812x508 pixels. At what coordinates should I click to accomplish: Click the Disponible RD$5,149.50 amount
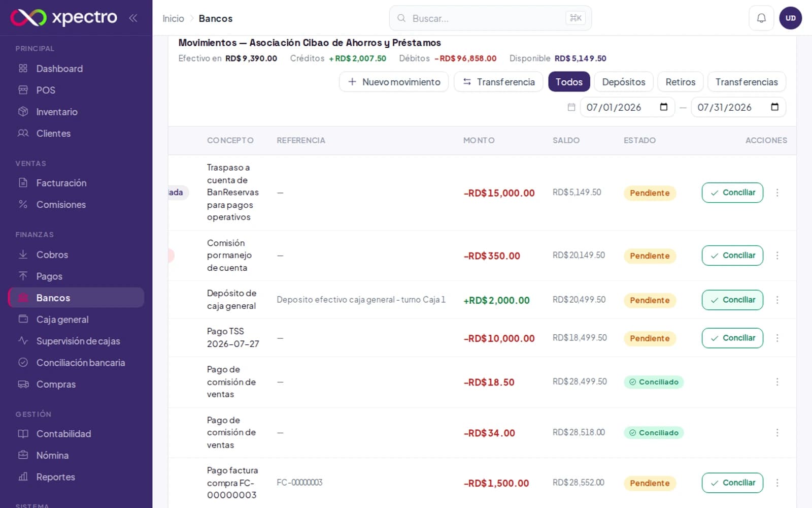coord(580,58)
